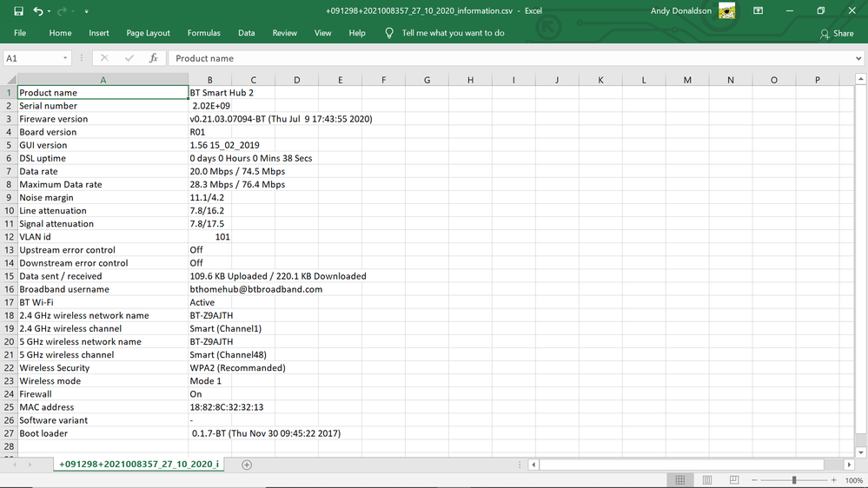The height and width of the screenshot is (488, 868).
Task: Select Normal view icon in status bar
Action: [680, 480]
